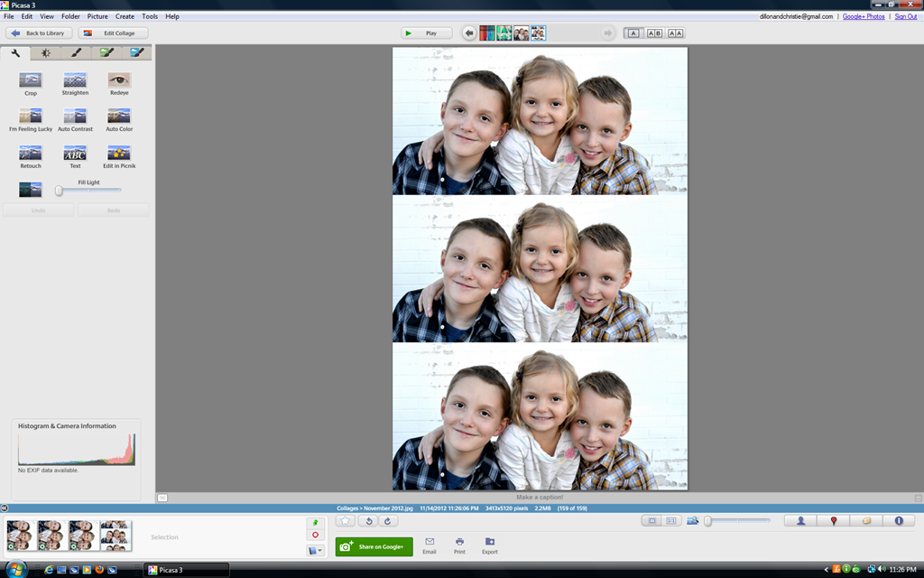Show the People panel
Image resolution: width=924 pixels, height=578 pixels.
pyautogui.click(x=801, y=521)
